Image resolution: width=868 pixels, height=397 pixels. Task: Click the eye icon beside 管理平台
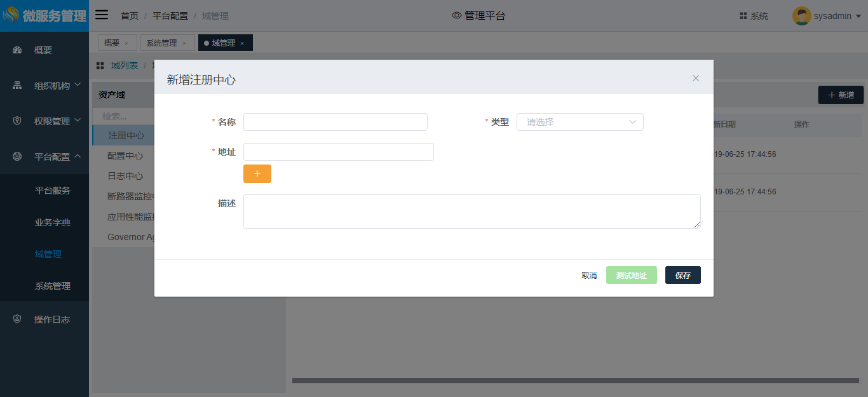click(456, 16)
